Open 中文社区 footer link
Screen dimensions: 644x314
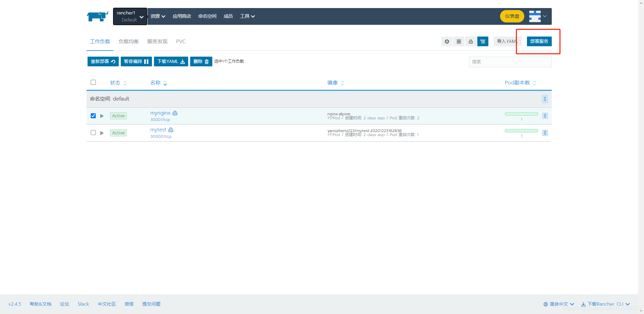(x=107, y=304)
